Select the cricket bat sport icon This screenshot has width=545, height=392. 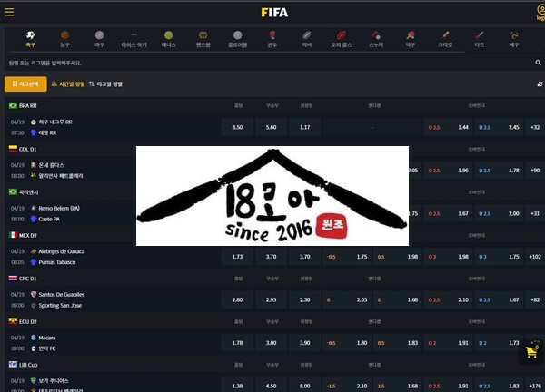[x=445, y=35]
